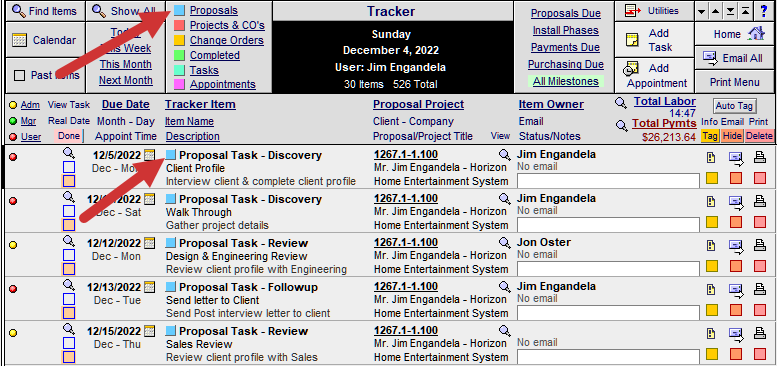
Task: View proposal magnifier in Client Profile row
Action: click(504, 155)
